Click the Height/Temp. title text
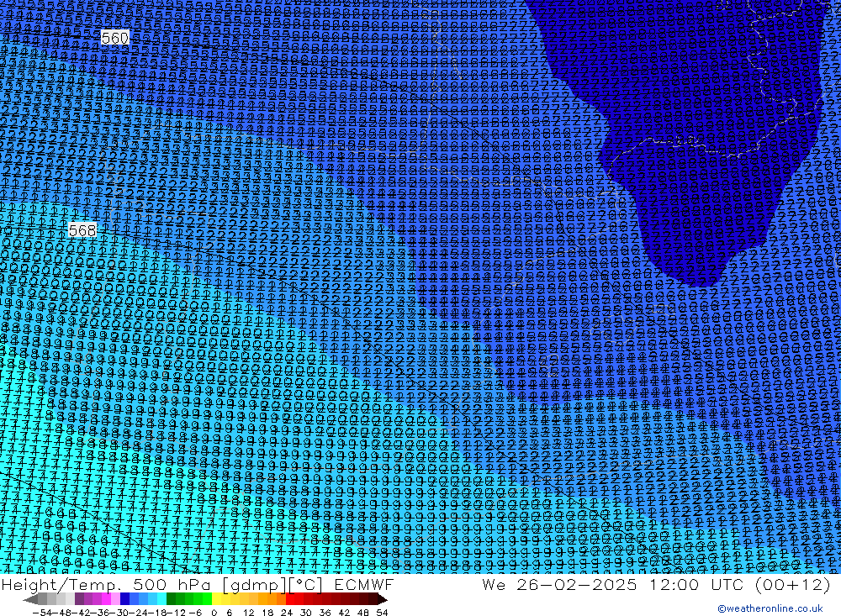 (61, 585)
